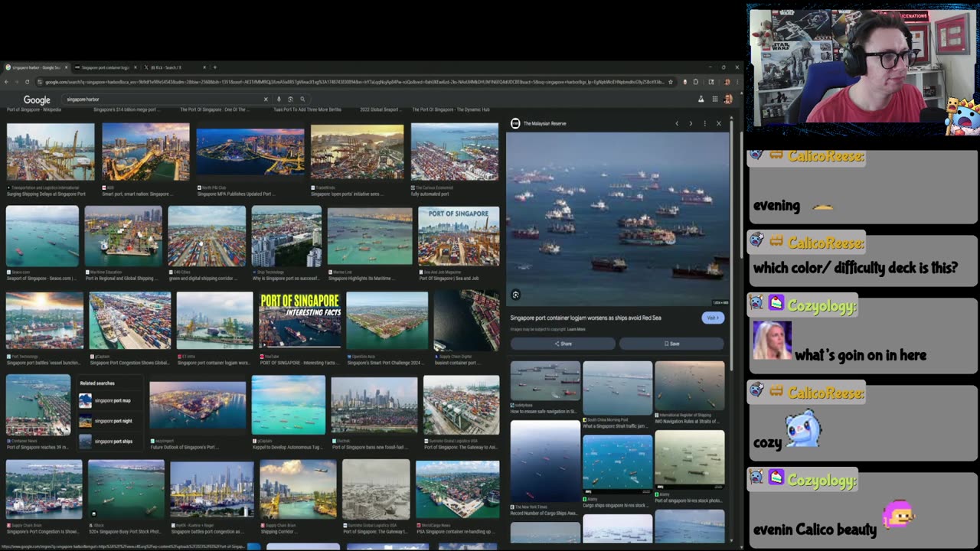
Task: Open more options in the image preview
Action: 705,123
